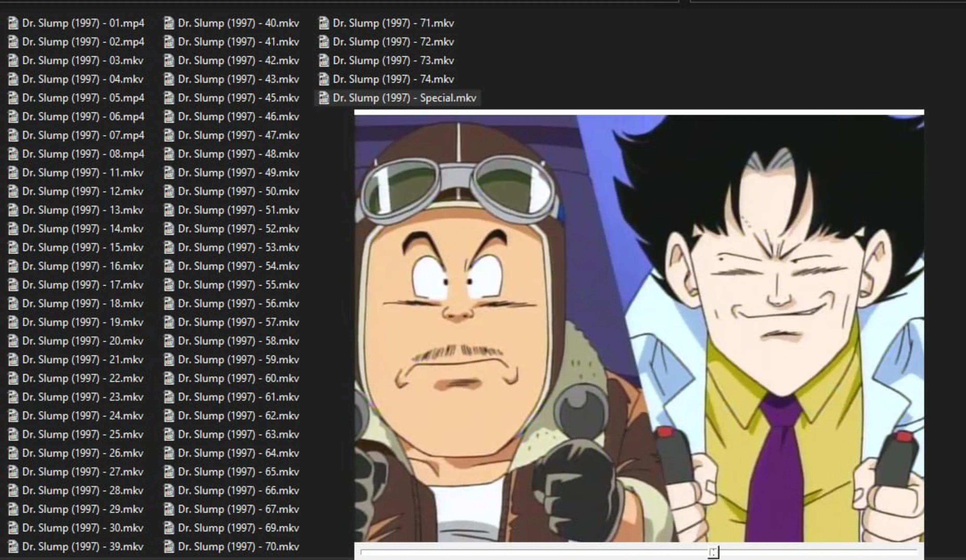Select Dr. Slump (1997) - 60.mkv

click(232, 378)
